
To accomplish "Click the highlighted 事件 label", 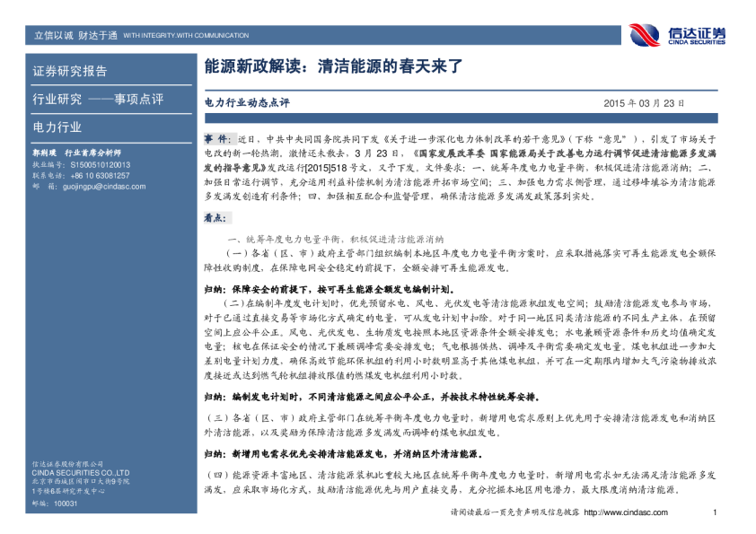I will [x=216, y=140].
